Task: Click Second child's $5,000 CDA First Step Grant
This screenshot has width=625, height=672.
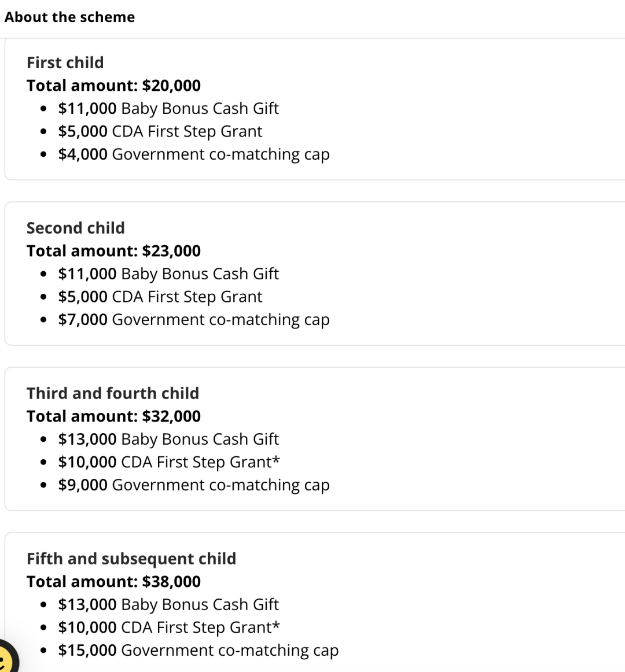Action: 160,297
